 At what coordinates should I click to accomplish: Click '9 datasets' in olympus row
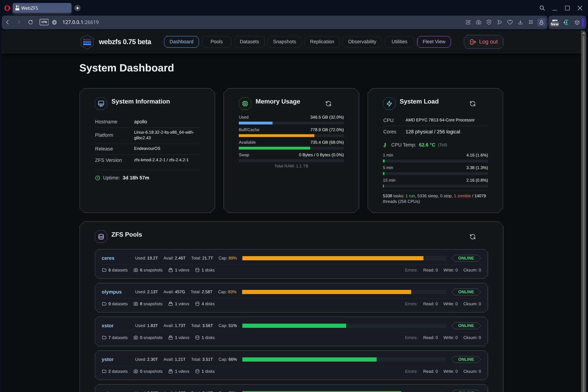tap(118, 304)
